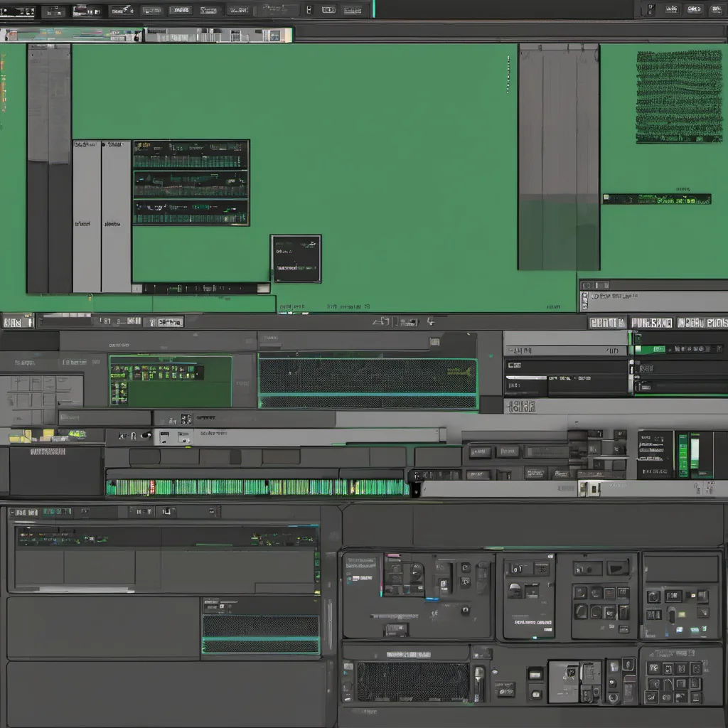This screenshot has width=728, height=728.
Task: Open the rightmost tab above the right-side panel
Action: click(701, 323)
